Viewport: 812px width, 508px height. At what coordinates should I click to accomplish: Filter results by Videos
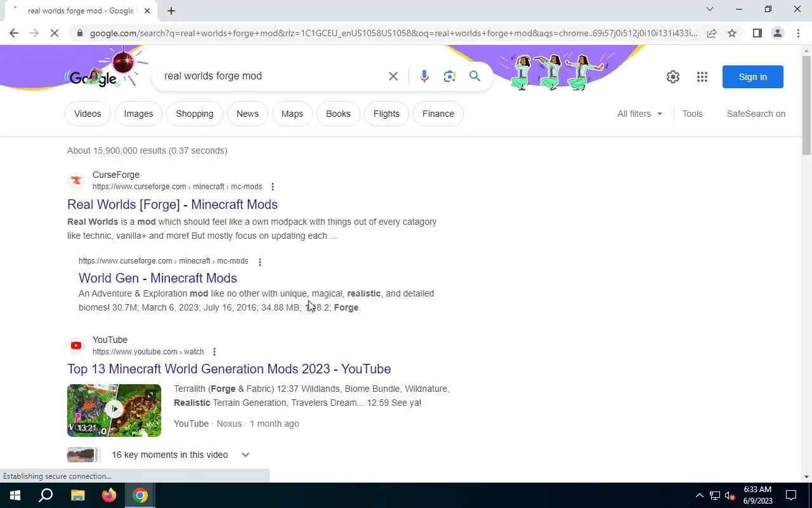88,114
